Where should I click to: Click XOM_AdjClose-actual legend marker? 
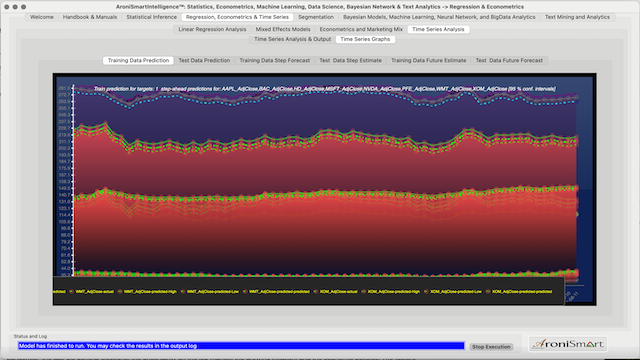click(316, 291)
